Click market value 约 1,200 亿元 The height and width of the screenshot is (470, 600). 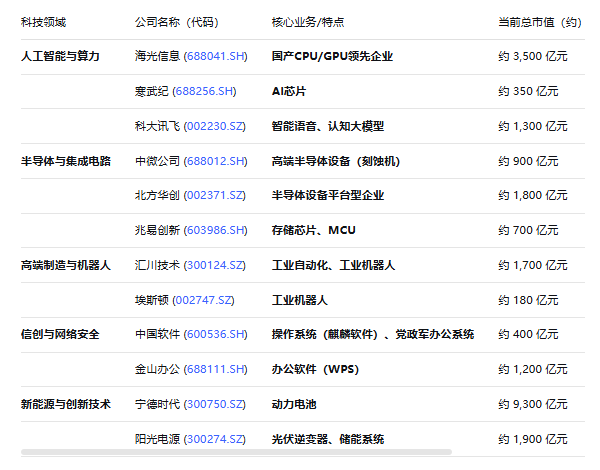(x=533, y=369)
